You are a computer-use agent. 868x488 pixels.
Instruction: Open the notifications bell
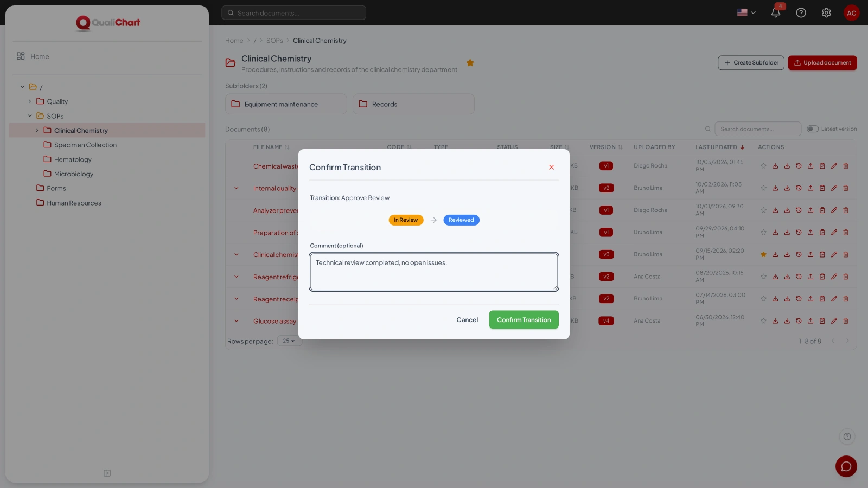point(775,12)
